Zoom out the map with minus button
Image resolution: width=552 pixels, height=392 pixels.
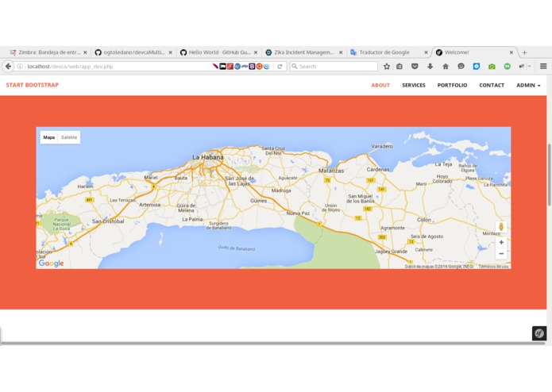coord(501,253)
